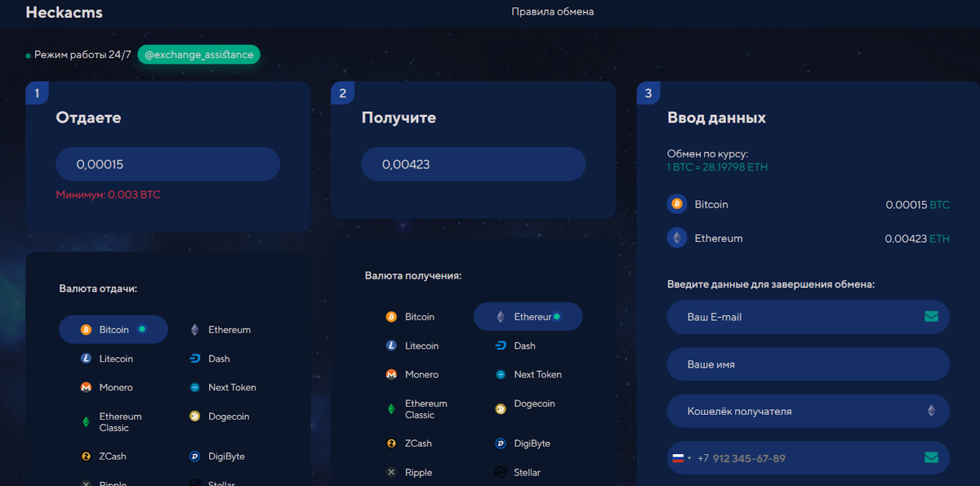Viewport: 980px width, 486px height.
Task: Choose Next Token as the currency to receive
Action: (528, 374)
